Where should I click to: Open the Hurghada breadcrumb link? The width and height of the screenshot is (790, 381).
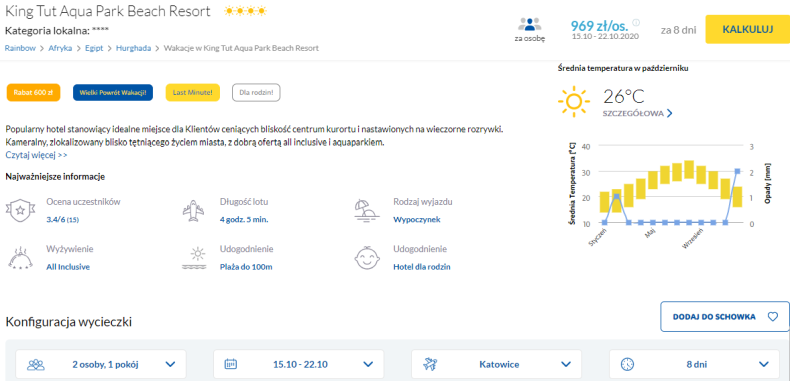pos(134,48)
